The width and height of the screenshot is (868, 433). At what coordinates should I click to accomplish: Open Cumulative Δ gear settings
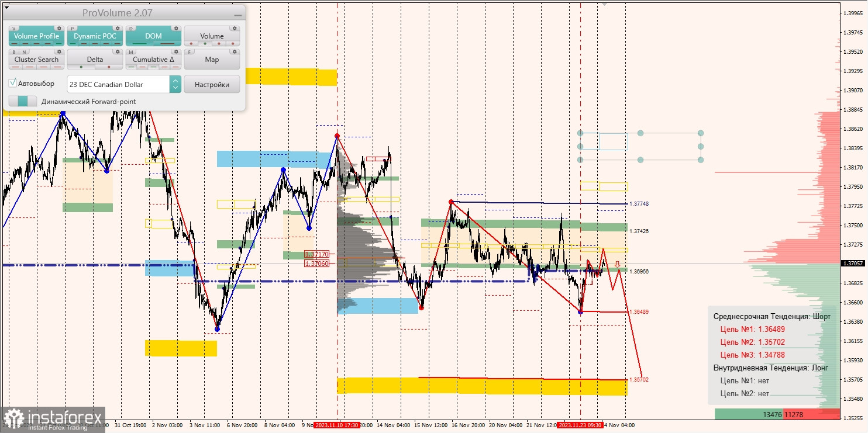coord(175,51)
